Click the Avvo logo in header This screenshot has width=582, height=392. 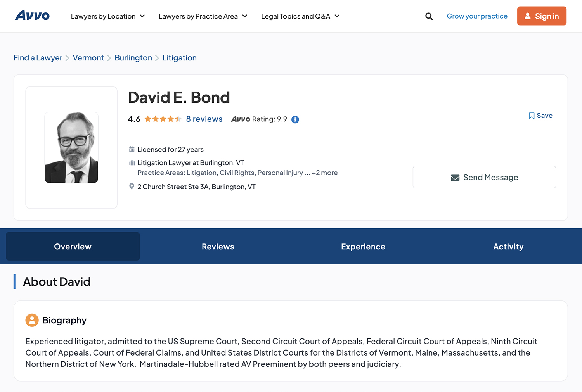32,16
